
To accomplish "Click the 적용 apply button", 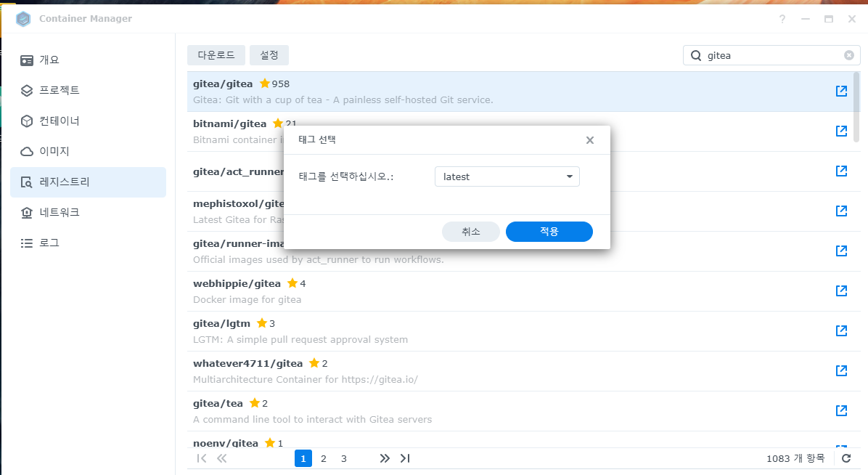I will [549, 232].
